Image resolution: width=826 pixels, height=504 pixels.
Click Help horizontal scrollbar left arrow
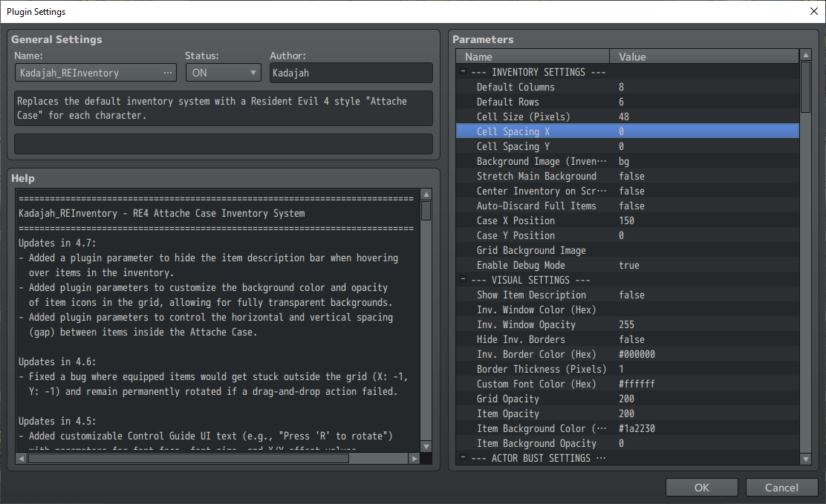21,459
